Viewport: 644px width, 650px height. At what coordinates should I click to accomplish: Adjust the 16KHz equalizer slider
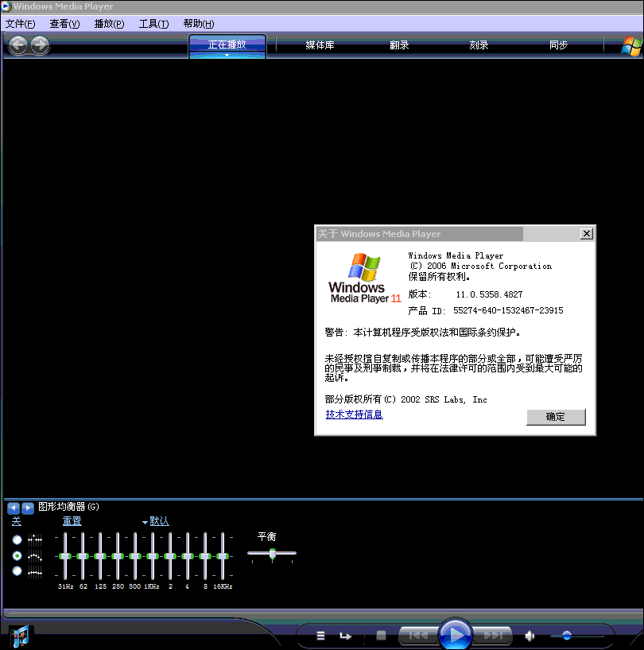point(223,556)
